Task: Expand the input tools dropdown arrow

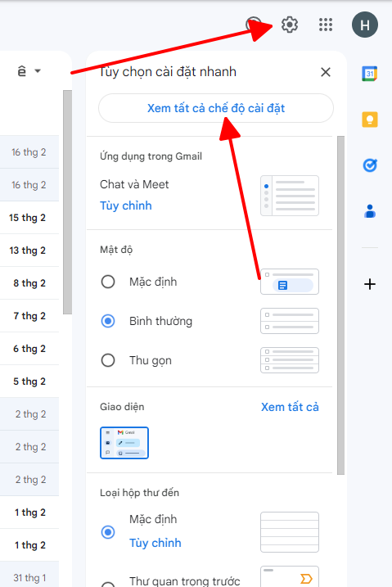Action: 38,70
